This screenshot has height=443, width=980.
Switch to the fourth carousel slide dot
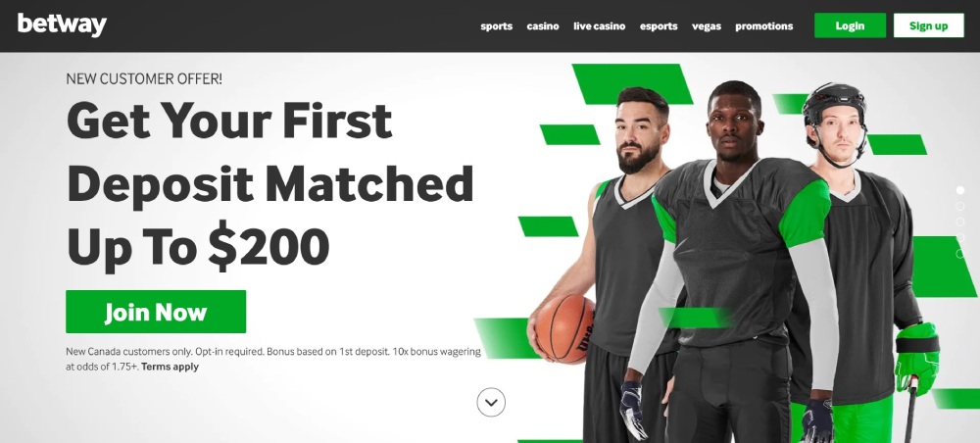click(960, 238)
